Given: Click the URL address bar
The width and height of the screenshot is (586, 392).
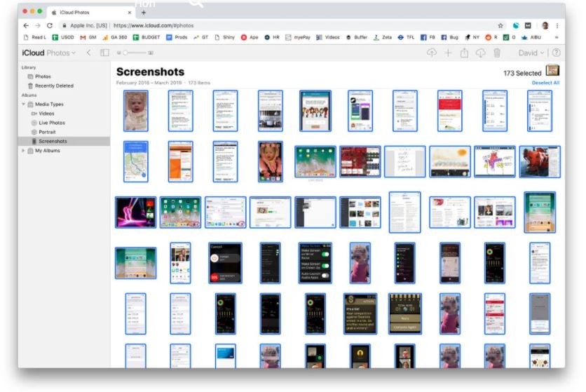Looking at the screenshot, I should click(277, 25).
